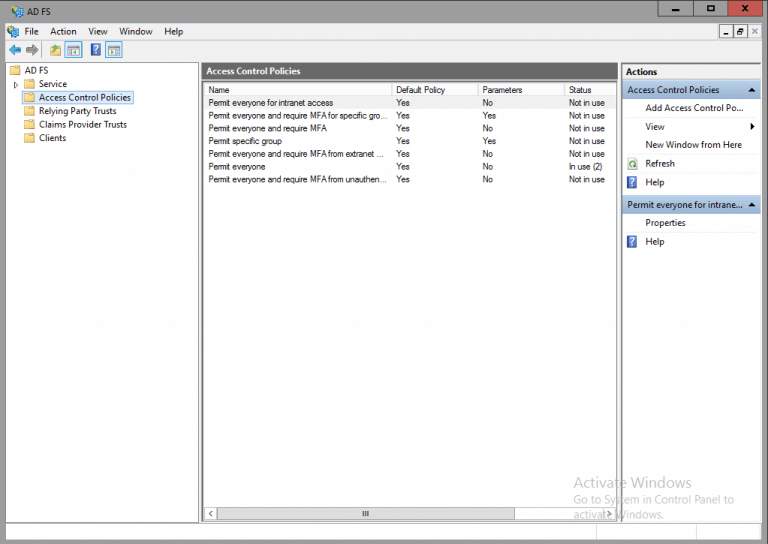The width and height of the screenshot is (768, 544).
Task: Select Access Control Policies in tree
Action: point(85,97)
